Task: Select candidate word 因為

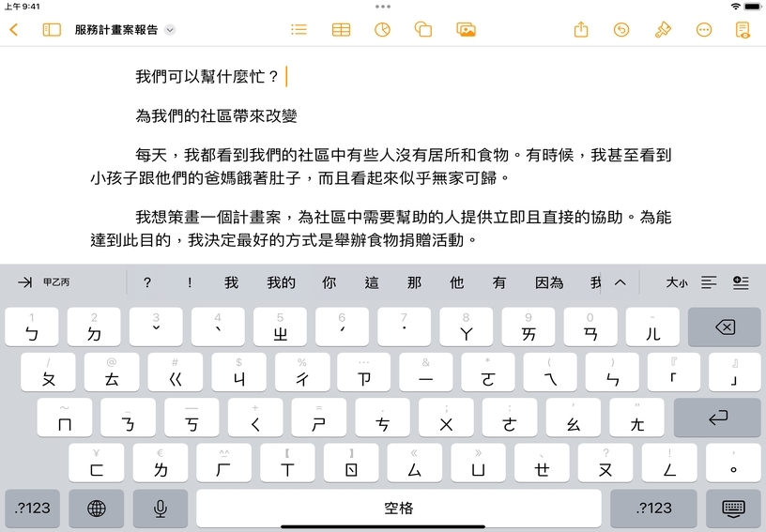Action: [x=549, y=282]
